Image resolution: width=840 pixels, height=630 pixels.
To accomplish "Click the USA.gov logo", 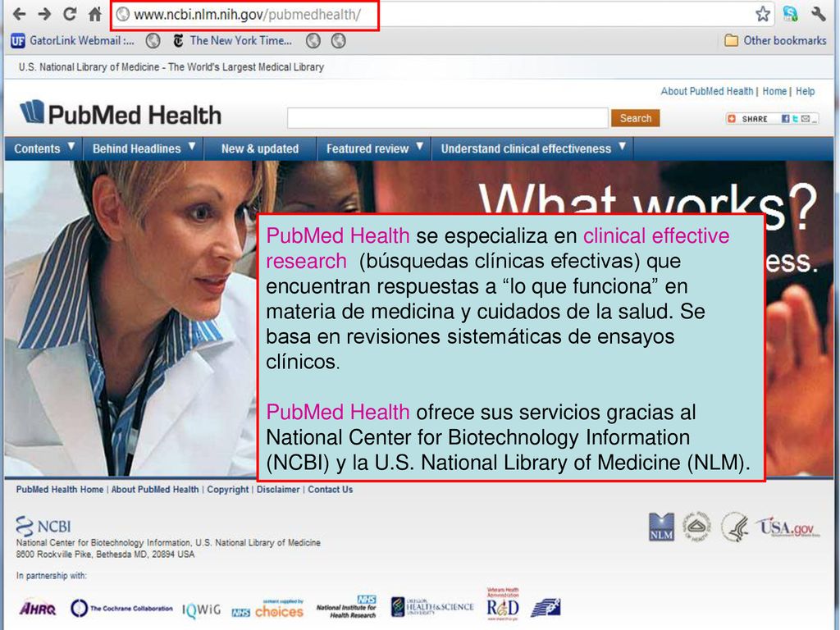I will coord(787,527).
